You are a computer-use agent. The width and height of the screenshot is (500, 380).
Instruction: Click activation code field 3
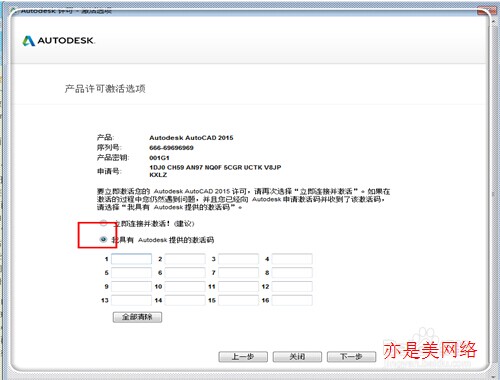point(239,259)
